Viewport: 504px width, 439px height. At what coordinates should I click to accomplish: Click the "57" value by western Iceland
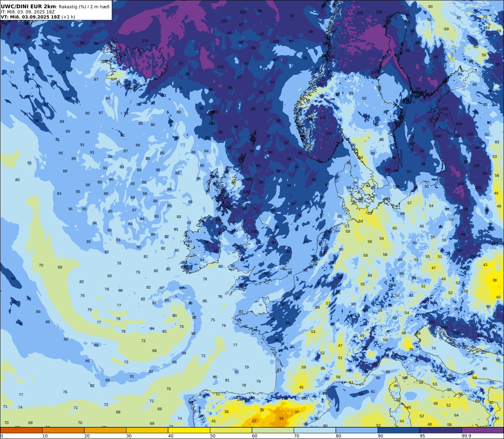pos(113,79)
